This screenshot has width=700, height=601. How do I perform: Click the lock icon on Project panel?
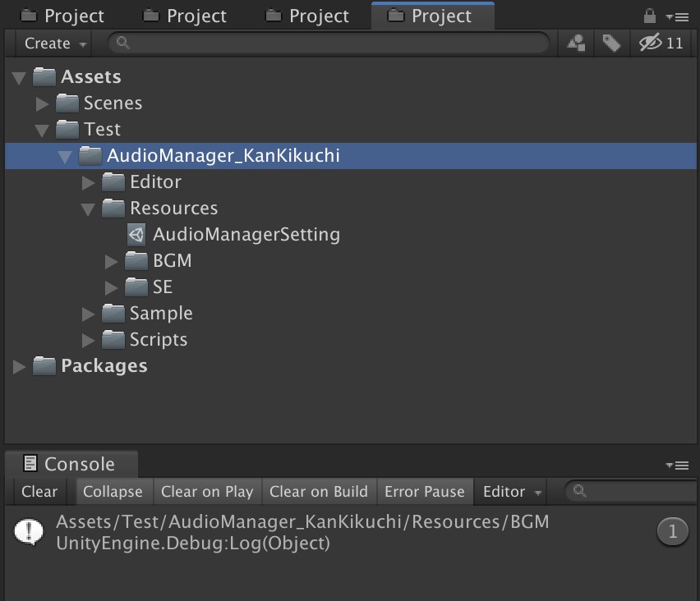point(650,16)
